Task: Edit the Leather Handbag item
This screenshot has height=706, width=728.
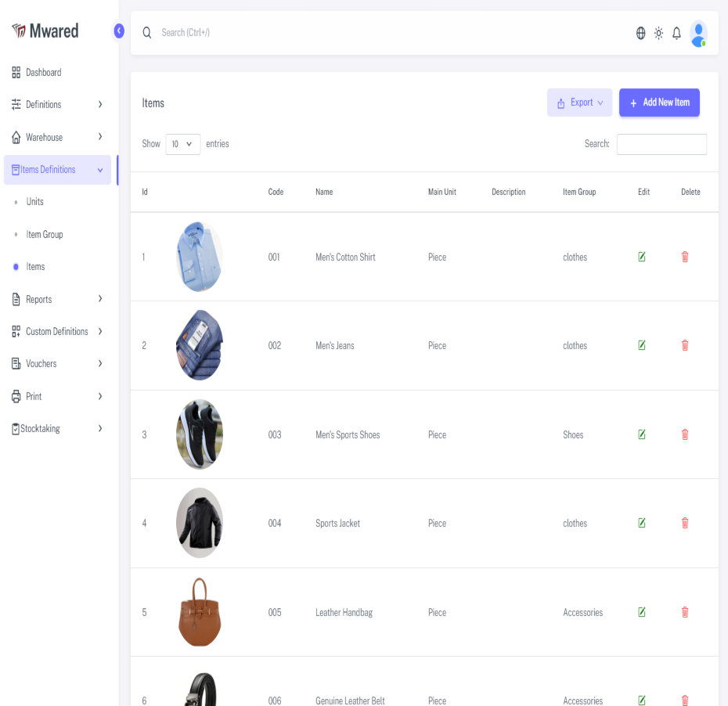Action: [x=642, y=612]
